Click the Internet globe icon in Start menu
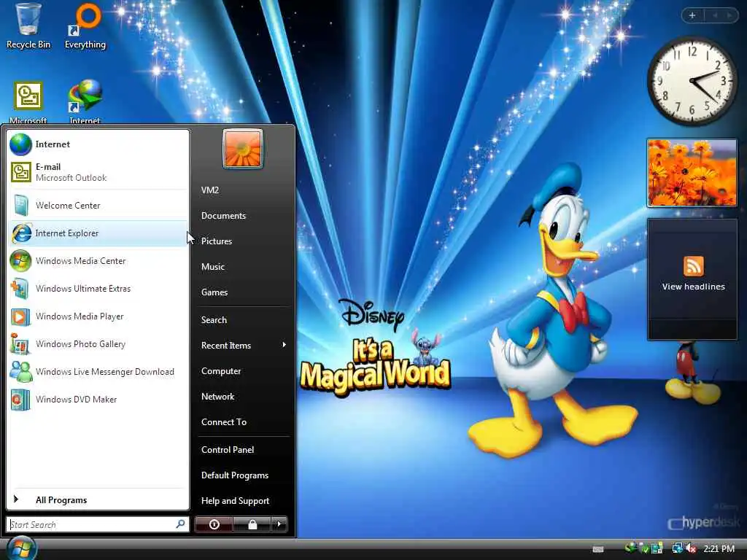The height and width of the screenshot is (560, 747). (x=20, y=144)
